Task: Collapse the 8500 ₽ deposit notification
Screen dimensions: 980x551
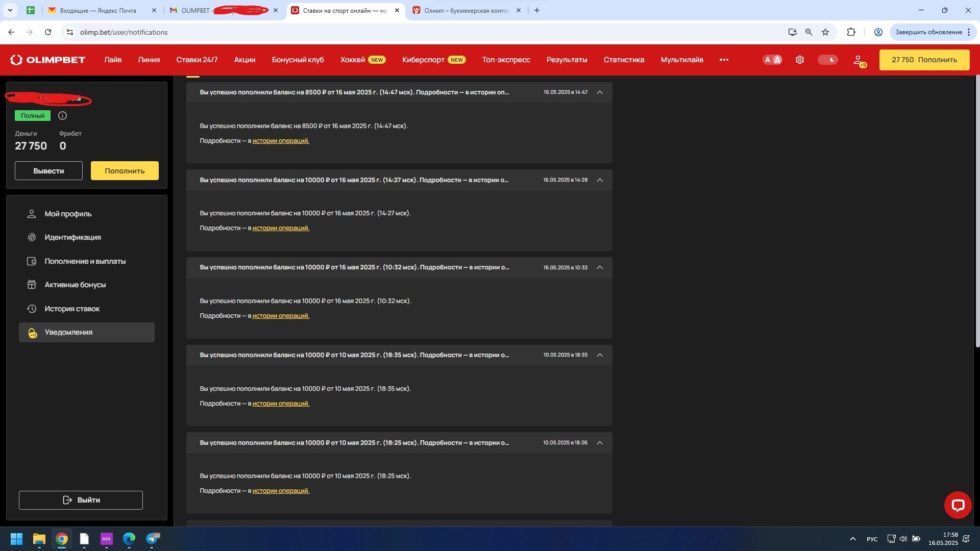Action: [600, 92]
